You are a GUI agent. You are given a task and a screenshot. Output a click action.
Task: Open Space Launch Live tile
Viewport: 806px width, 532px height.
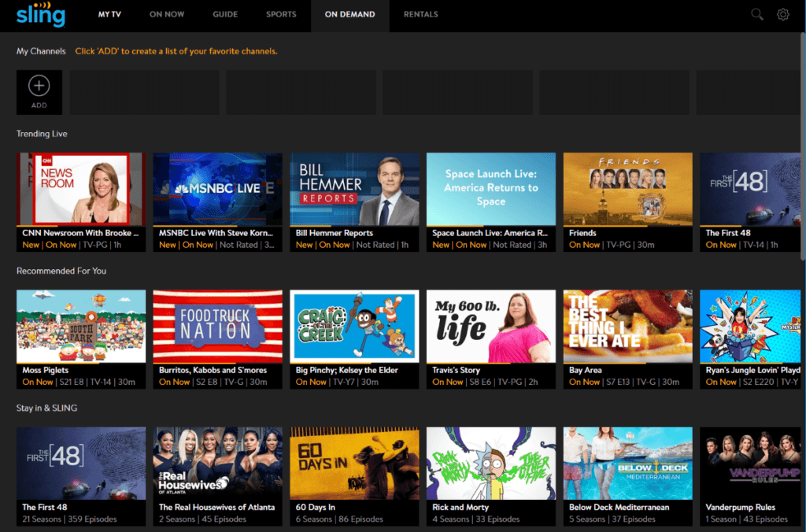[491, 189]
